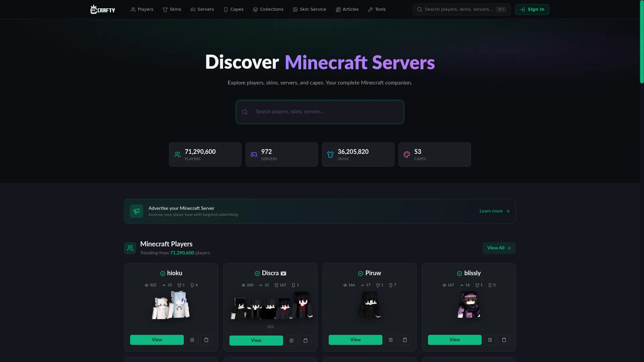View hioku's profile
Viewport: 644px width, 362px height.
pyautogui.click(x=157, y=340)
